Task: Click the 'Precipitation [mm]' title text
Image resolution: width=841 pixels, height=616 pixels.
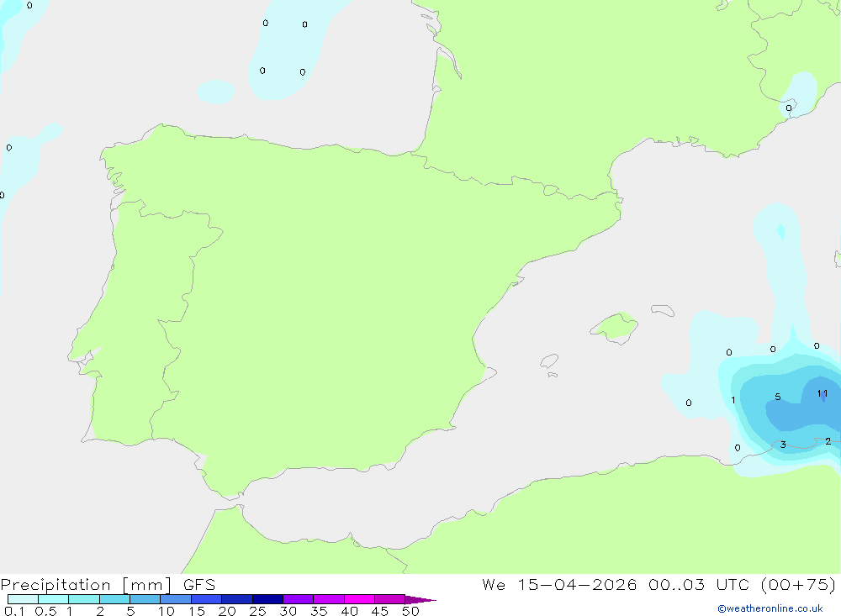Action: (x=86, y=585)
